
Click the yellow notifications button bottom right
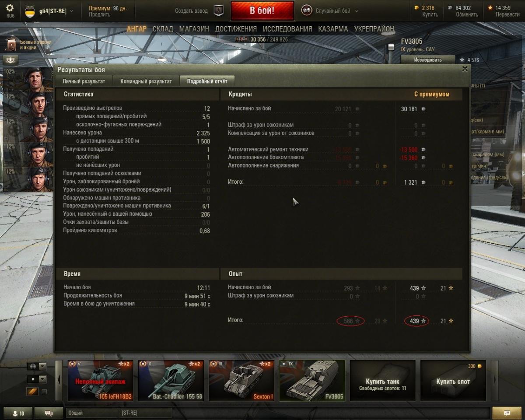pyautogui.click(x=507, y=413)
